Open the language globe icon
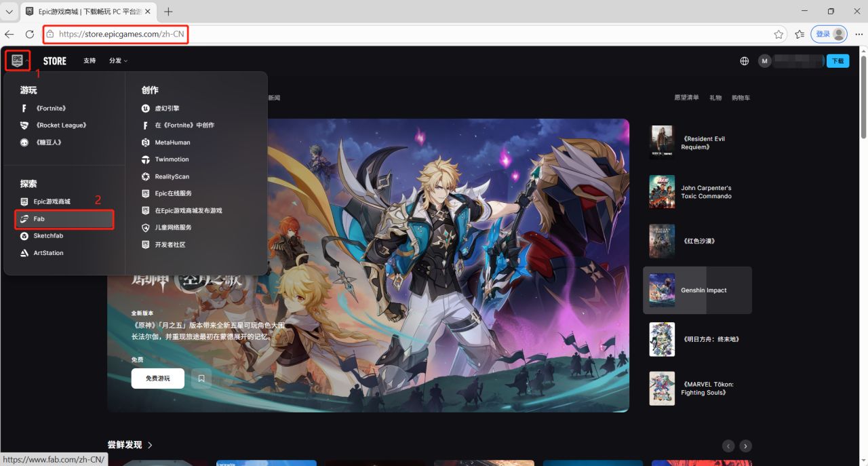This screenshot has width=868, height=466. (745, 61)
